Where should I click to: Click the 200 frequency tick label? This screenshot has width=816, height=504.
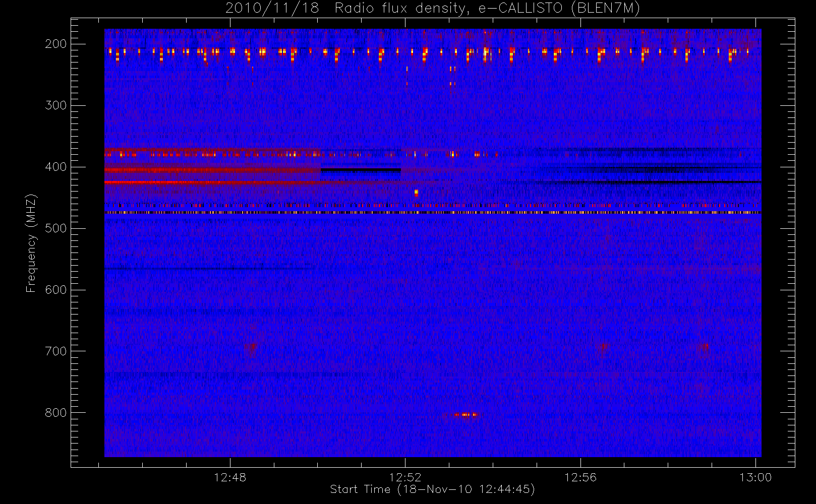point(56,44)
